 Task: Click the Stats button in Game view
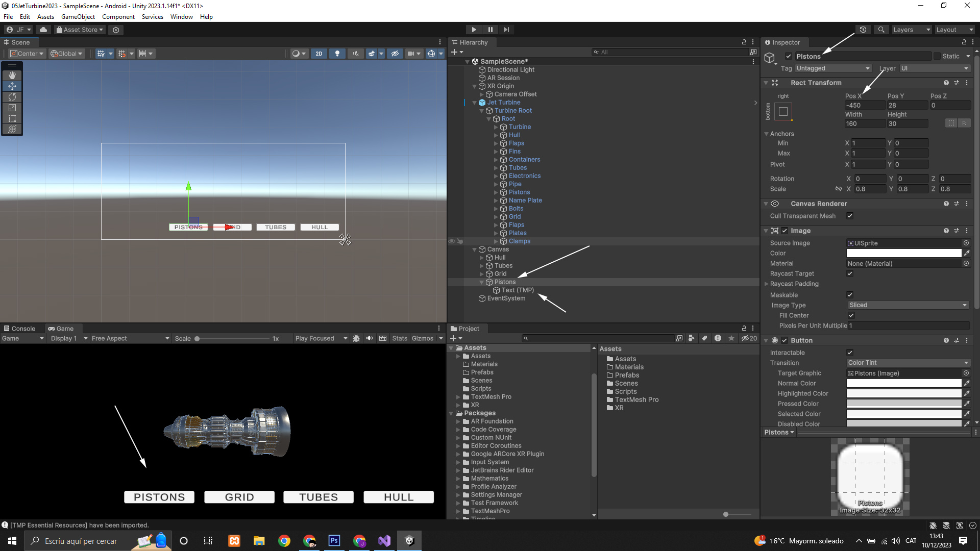[x=400, y=338]
